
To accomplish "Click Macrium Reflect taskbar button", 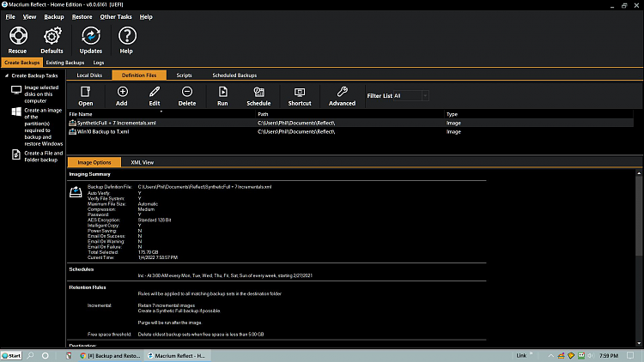I will pos(177,355).
